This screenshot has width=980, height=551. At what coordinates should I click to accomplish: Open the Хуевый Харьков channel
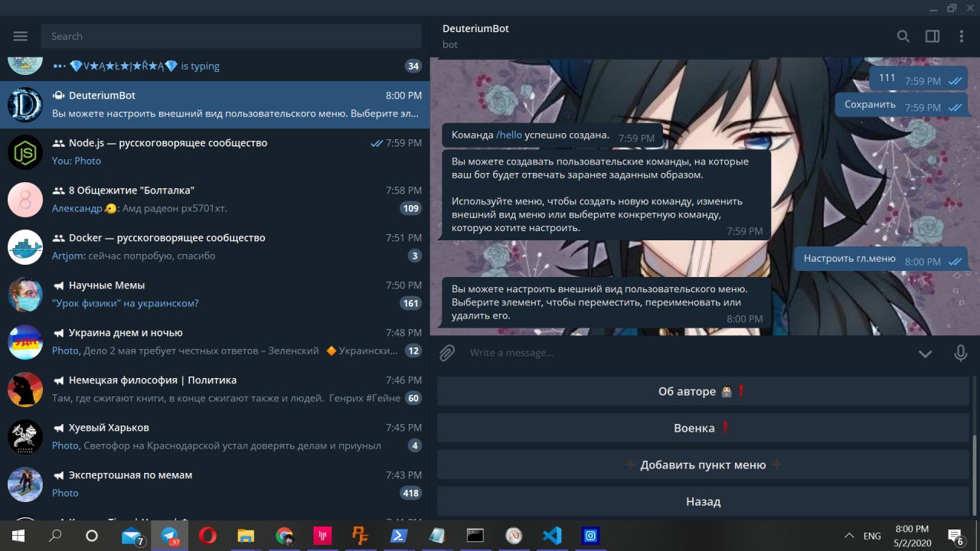214,437
